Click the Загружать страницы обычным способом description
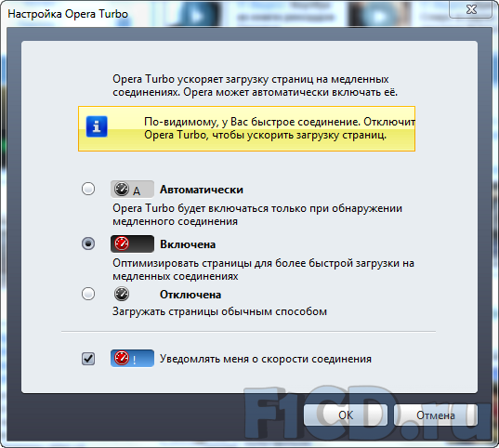499x448 pixels. click(x=219, y=311)
